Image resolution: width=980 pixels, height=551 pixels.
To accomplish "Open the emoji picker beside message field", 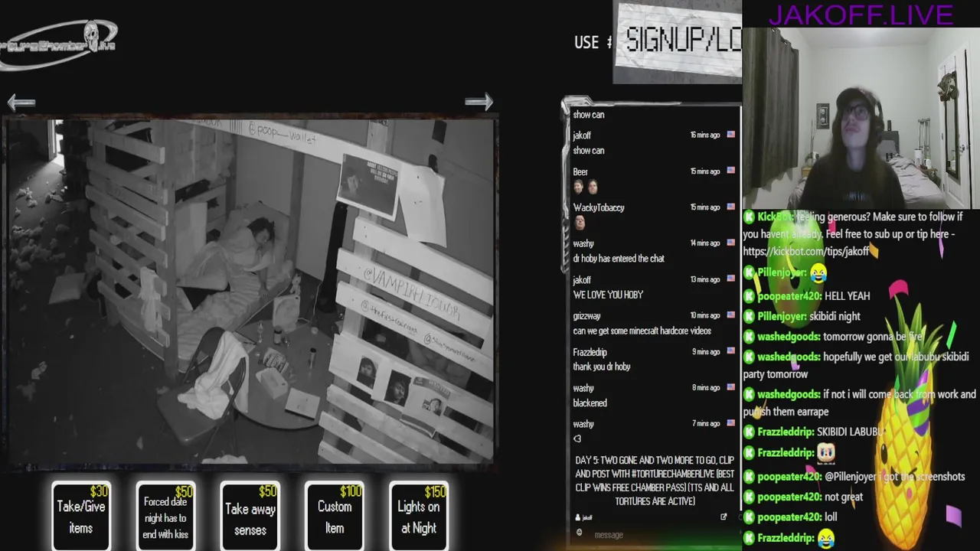I will click(579, 533).
